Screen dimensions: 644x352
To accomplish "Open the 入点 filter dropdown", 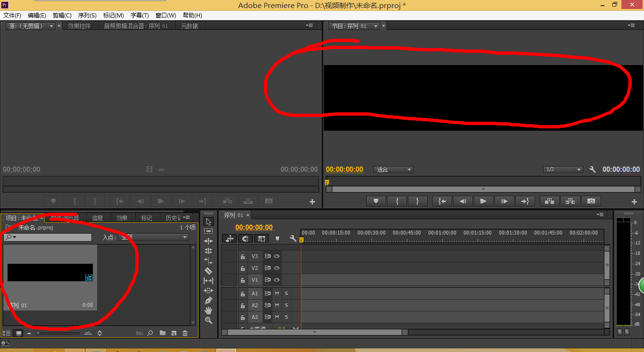I will pos(153,237).
